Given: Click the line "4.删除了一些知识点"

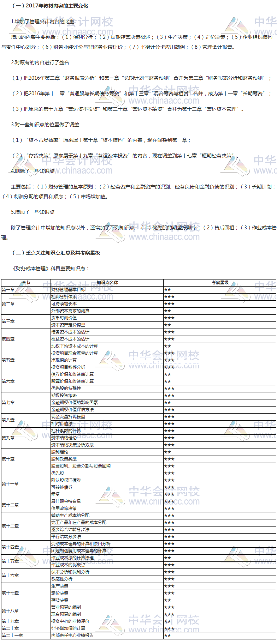Looking at the screenshot, I should coord(33,171).
